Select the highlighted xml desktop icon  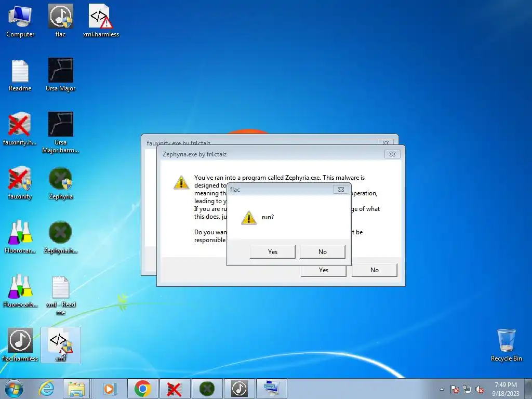(x=61, y=345)
